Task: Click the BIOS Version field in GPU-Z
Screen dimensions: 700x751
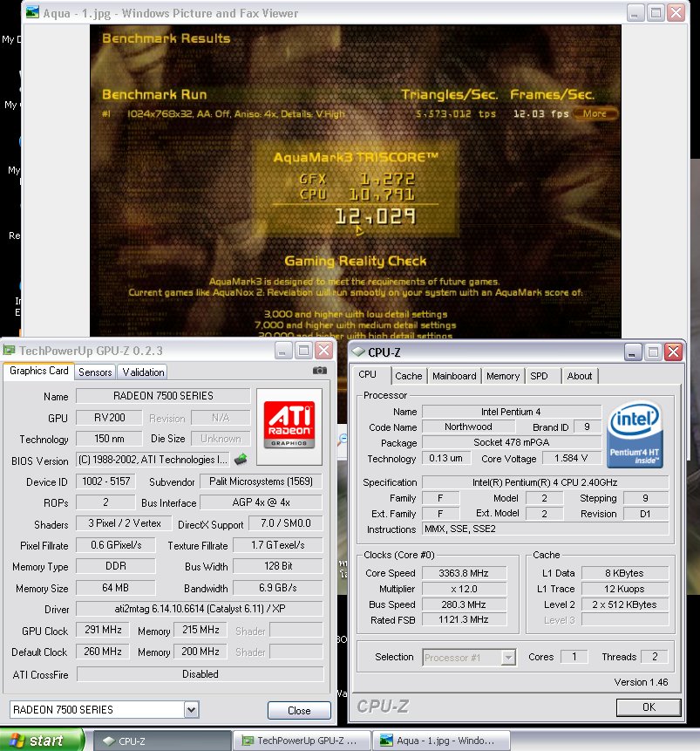Action: [153, 460]
